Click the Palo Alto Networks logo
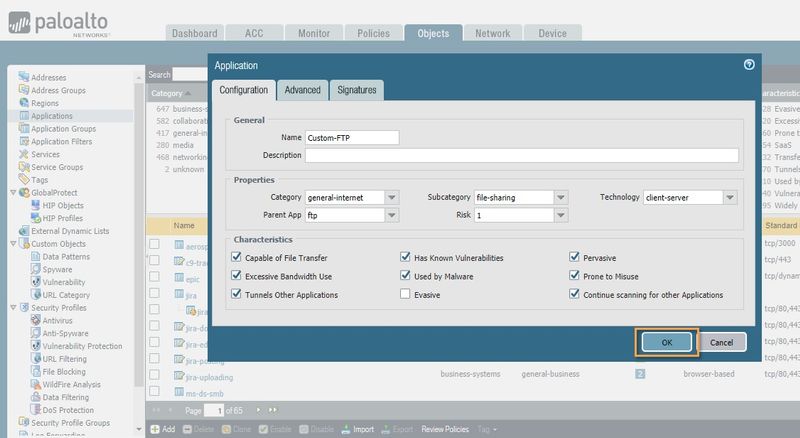This screenshot has width=800, height=438. click(x=61, y=21)
